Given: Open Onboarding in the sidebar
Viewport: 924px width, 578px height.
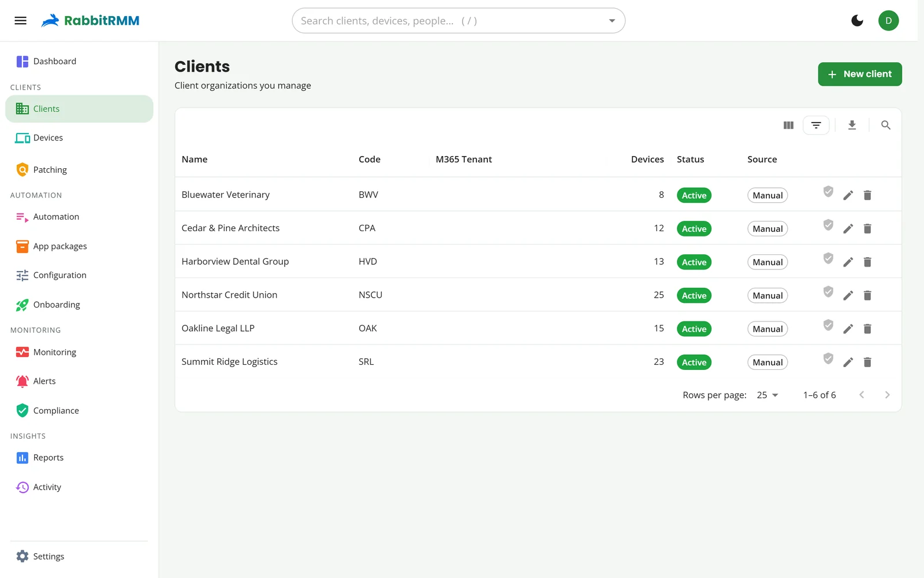Looking at the screenshot, I should (79, 305).
